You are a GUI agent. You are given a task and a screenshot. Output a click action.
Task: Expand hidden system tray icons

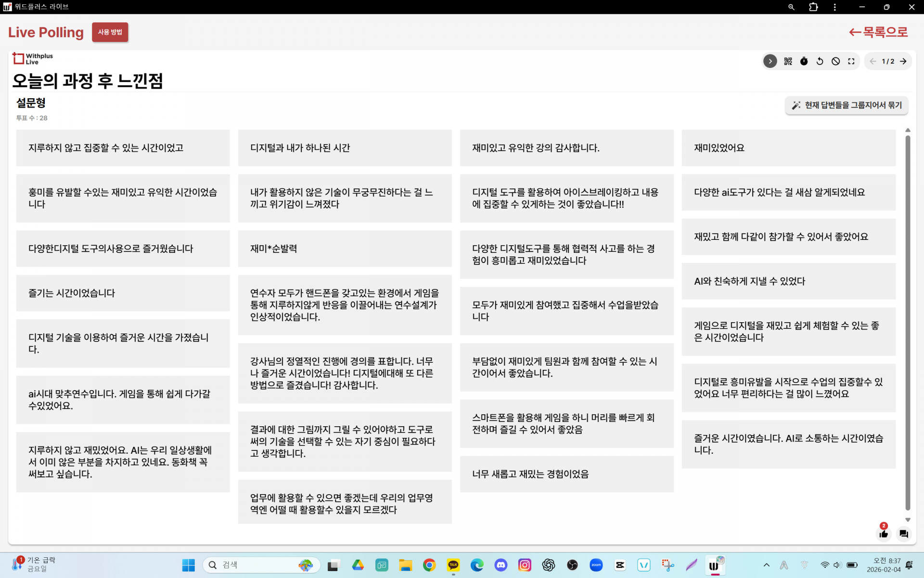[766, 565]
